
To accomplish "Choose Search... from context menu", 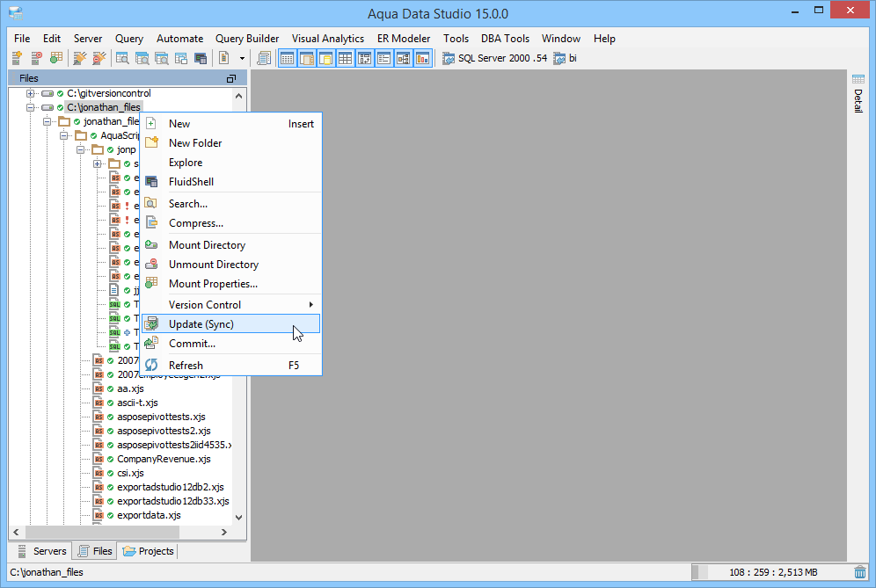I will point(230,204).
